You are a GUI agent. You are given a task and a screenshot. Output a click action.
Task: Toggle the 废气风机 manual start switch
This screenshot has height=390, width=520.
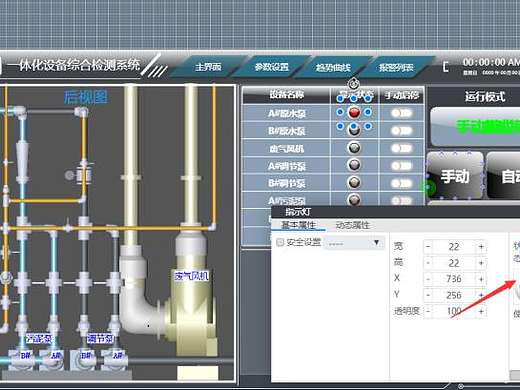[401, 148]
